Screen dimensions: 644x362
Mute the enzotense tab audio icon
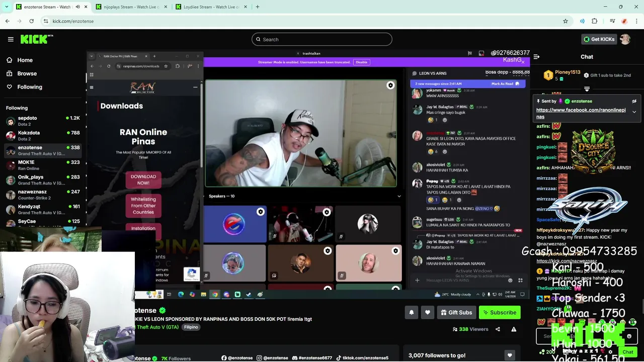[77, 7]
